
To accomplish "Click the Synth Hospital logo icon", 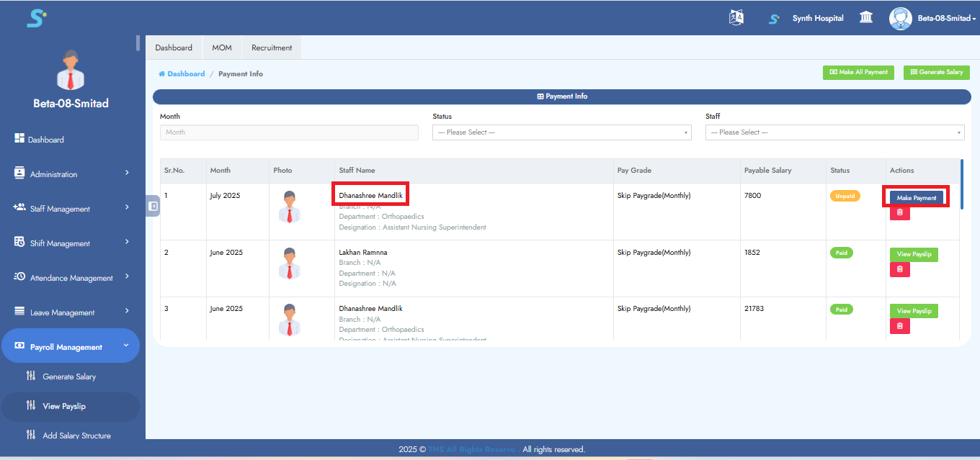I will pos(774,19).
